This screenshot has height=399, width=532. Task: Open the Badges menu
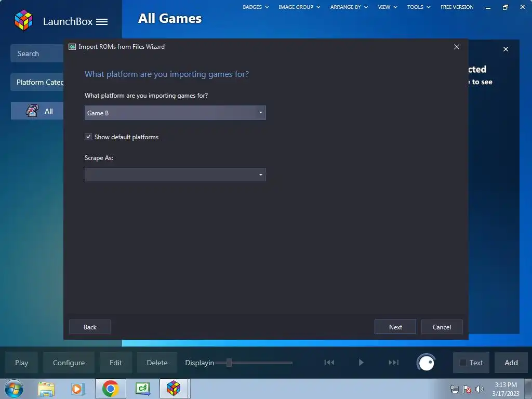click(x=256, y=7)
